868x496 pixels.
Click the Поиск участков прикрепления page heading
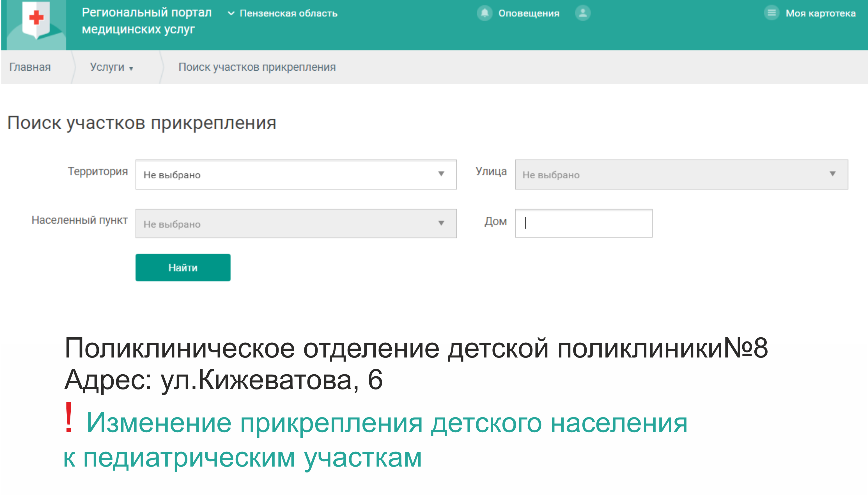coord(141,123)
